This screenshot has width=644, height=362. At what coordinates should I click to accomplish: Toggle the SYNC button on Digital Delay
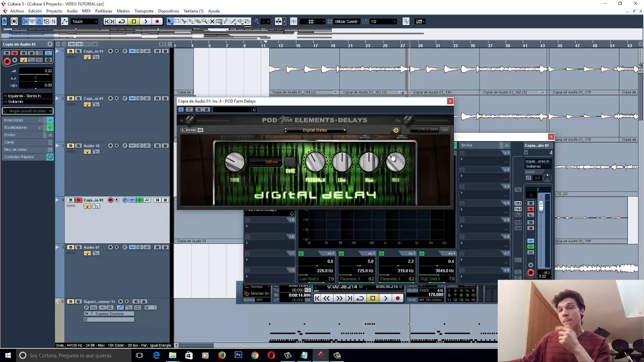pyautogui.click(x=290, y=162)
